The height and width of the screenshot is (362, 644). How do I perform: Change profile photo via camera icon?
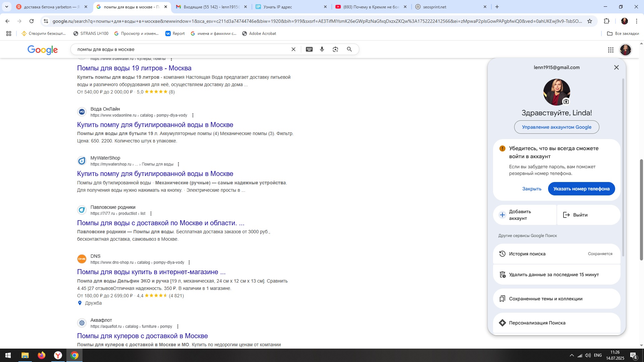(x=566, y=102)
